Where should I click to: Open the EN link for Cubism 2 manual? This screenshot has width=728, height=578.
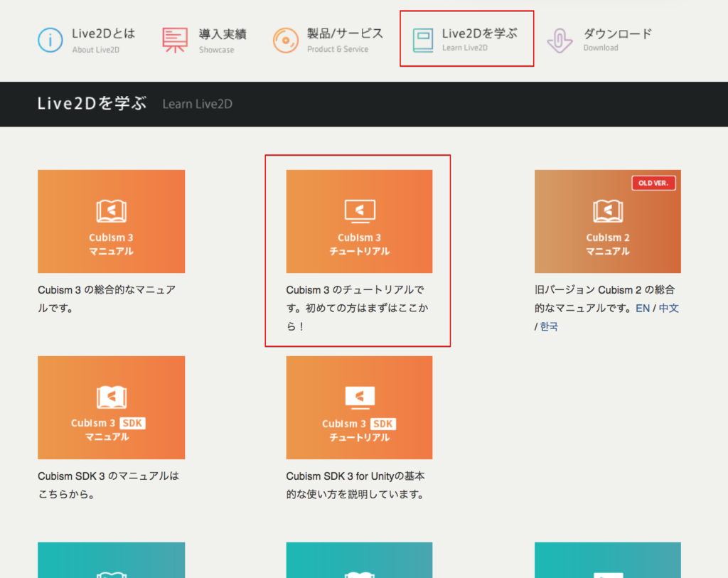643,309
